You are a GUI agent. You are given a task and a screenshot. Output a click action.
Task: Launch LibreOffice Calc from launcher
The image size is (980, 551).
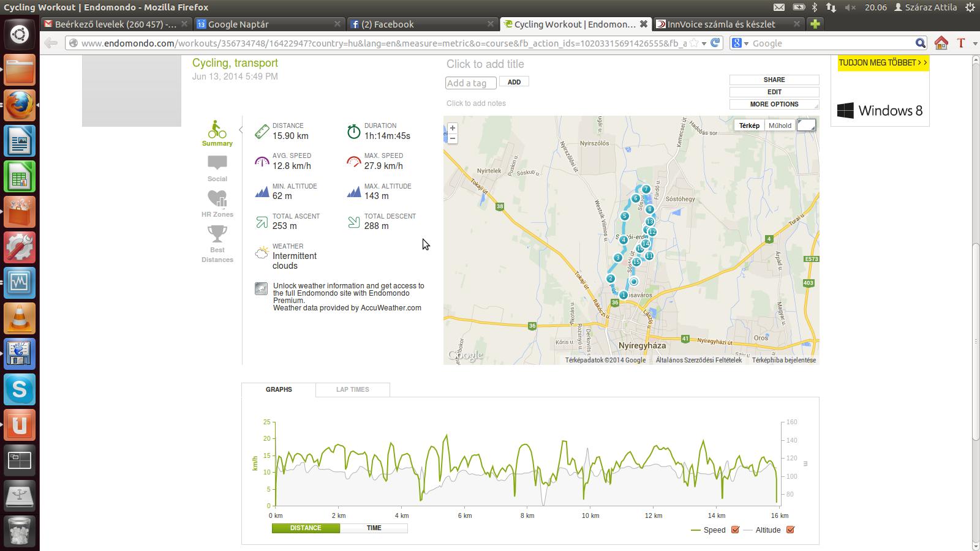pos(20,176)
